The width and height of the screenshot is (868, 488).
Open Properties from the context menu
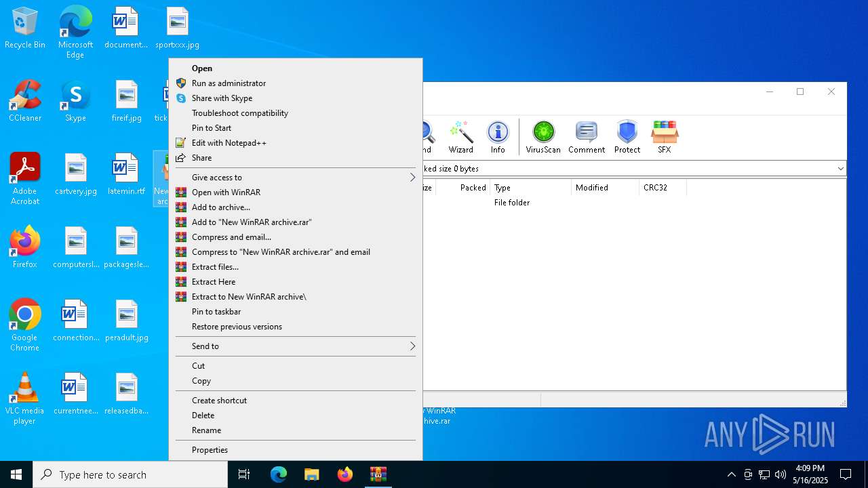[295, 450]
